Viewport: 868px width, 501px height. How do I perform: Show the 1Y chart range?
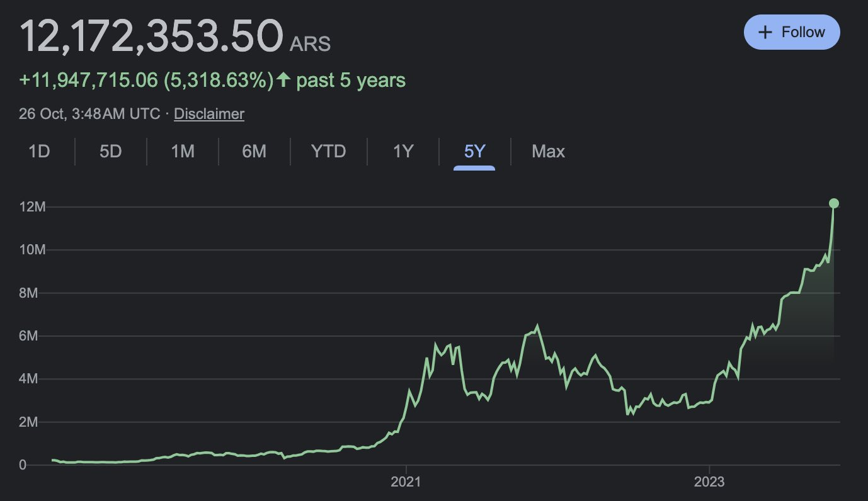[403, 152]
